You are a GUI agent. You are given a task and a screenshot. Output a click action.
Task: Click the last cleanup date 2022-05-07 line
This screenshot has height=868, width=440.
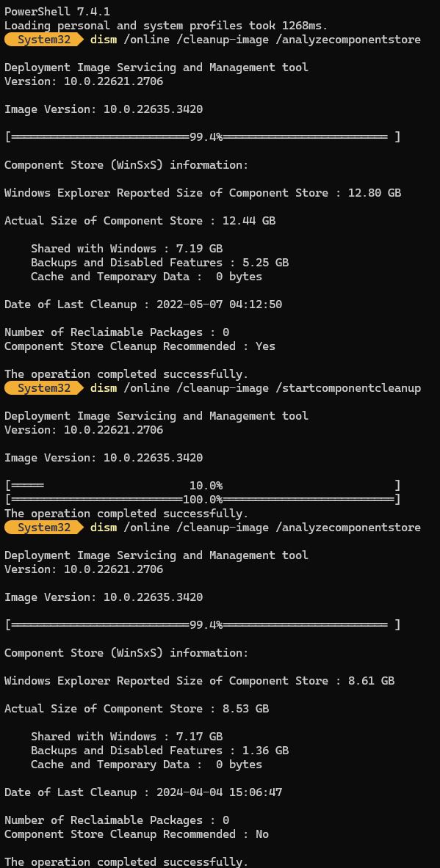pyautogui.click(x=143, y=304)
